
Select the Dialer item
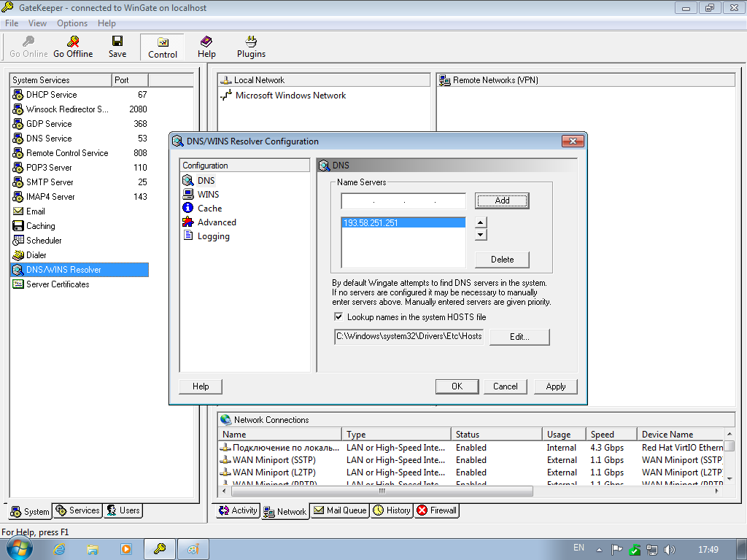point(29,255)
